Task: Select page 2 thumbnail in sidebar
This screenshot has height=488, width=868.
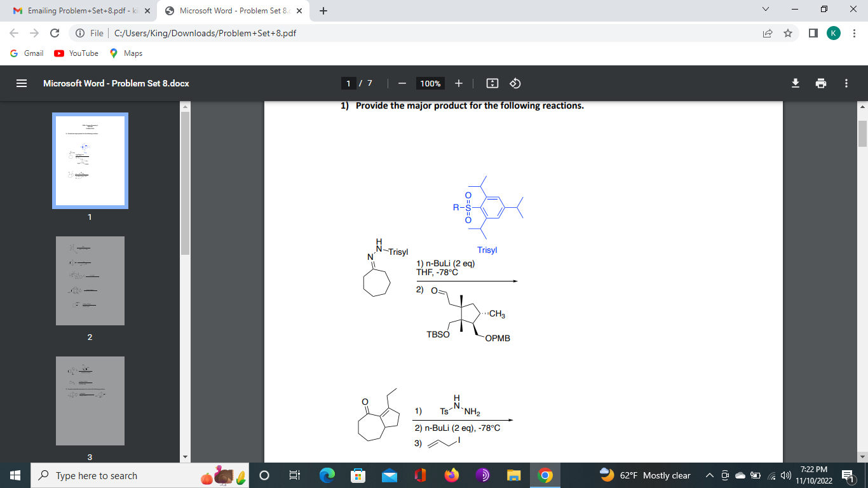Action: (x=90, y=281)
